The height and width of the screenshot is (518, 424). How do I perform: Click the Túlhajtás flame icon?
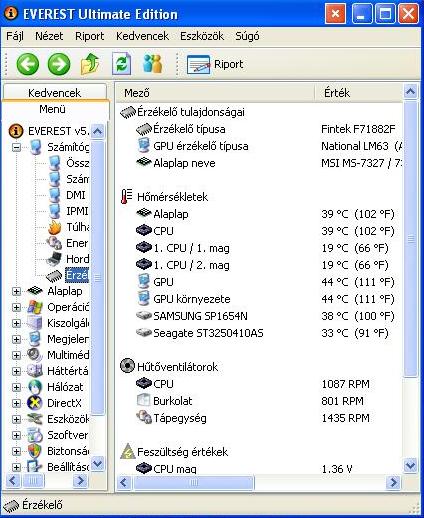pyautogui.click(x=54, y=227)
